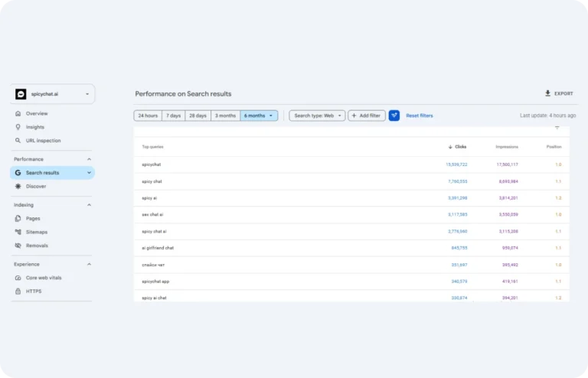Open Sitemaps in sidebar
The width and height of the screenshot is (588, 378).
tap(37, 232)
